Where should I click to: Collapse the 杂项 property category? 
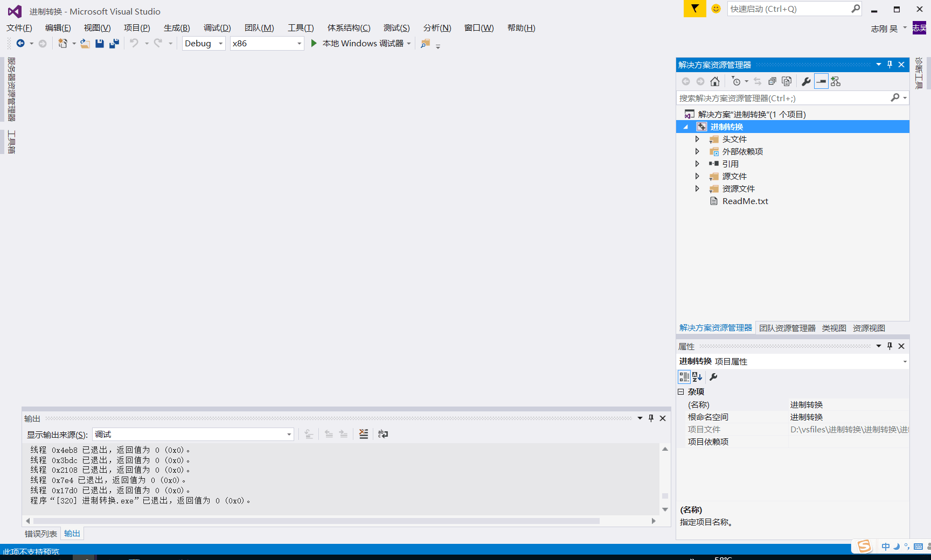681,391
